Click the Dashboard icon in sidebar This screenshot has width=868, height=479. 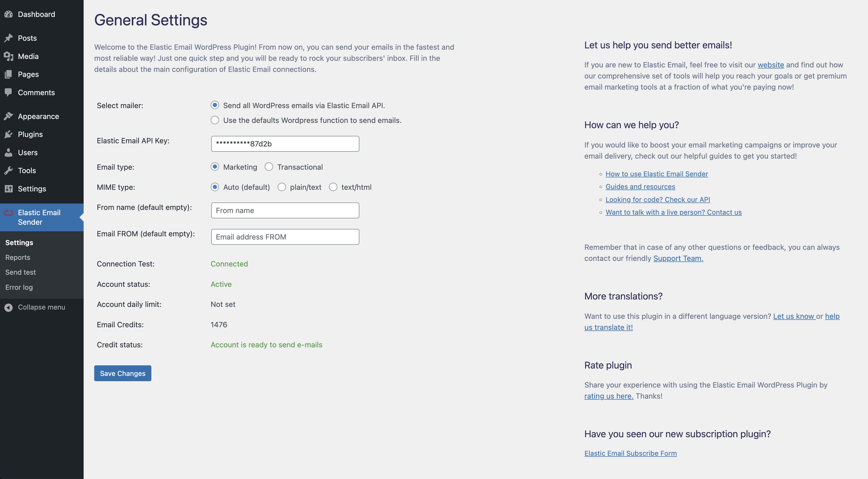[x=9, y=13]
